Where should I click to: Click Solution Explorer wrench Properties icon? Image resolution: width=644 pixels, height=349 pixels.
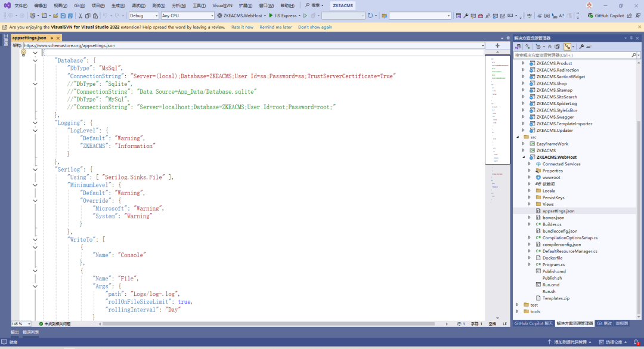pos(581,47)
